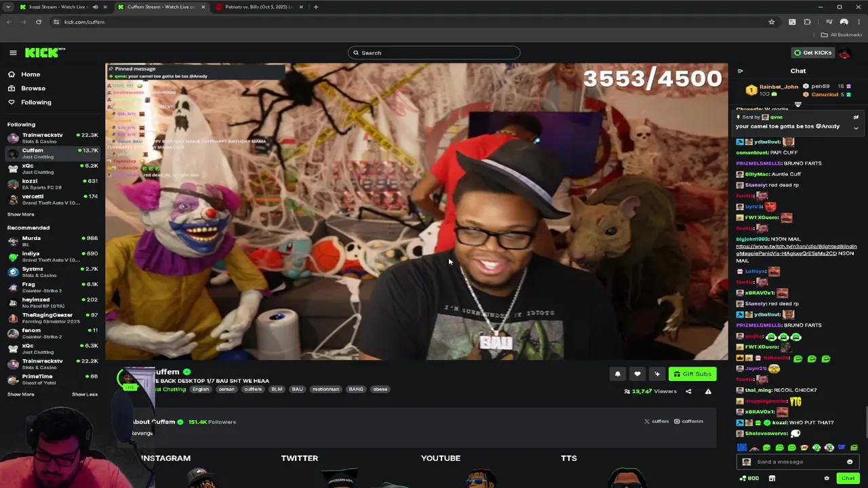Click the heart follow icon
The image size is (868, 488).
pos(637,373)
